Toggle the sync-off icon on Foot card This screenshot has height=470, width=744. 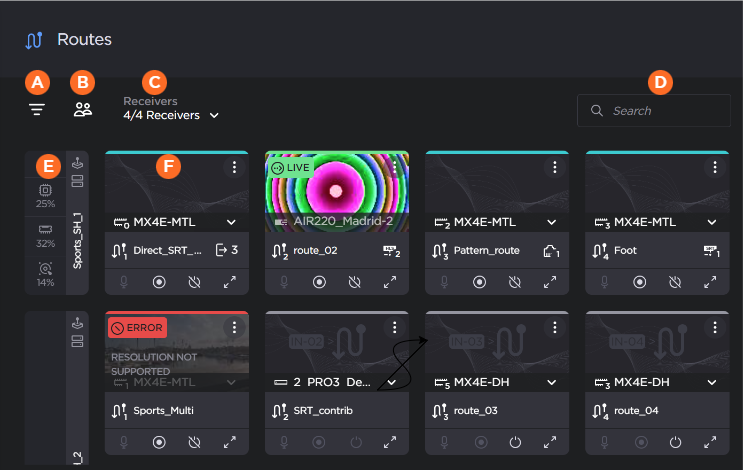click(x=676, y=282)
